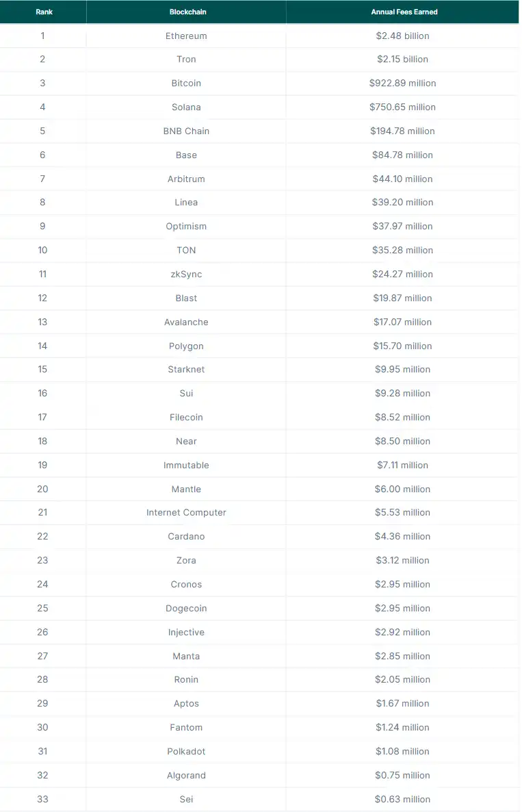Select the Avalanche row name
The width and height of the screenshot is (522, 812).
(186, 322)
